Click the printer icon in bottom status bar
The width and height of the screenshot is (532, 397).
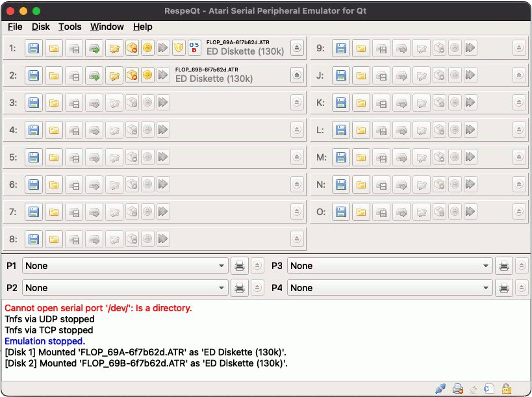tap(457, 389)
